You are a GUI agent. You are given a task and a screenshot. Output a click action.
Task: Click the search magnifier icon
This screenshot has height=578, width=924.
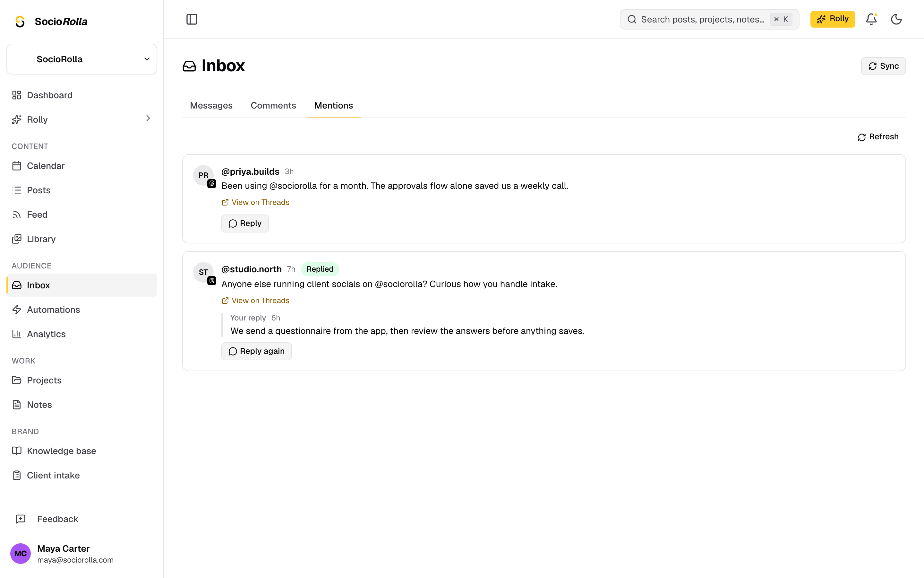click(632, 19)
